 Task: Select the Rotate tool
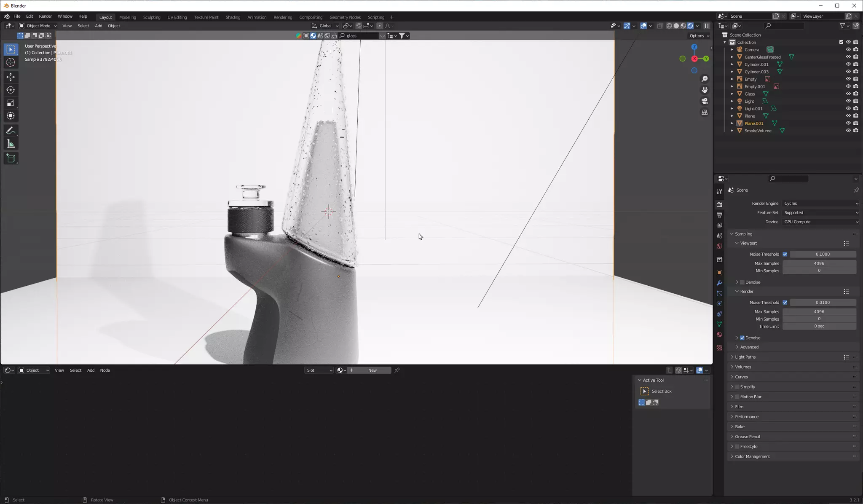click(x=11, y=90)
